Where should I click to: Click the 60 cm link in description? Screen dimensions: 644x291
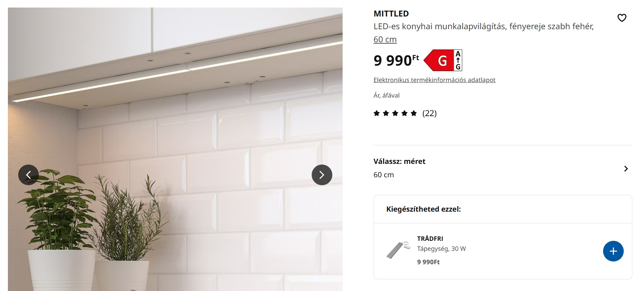[385, 40]
